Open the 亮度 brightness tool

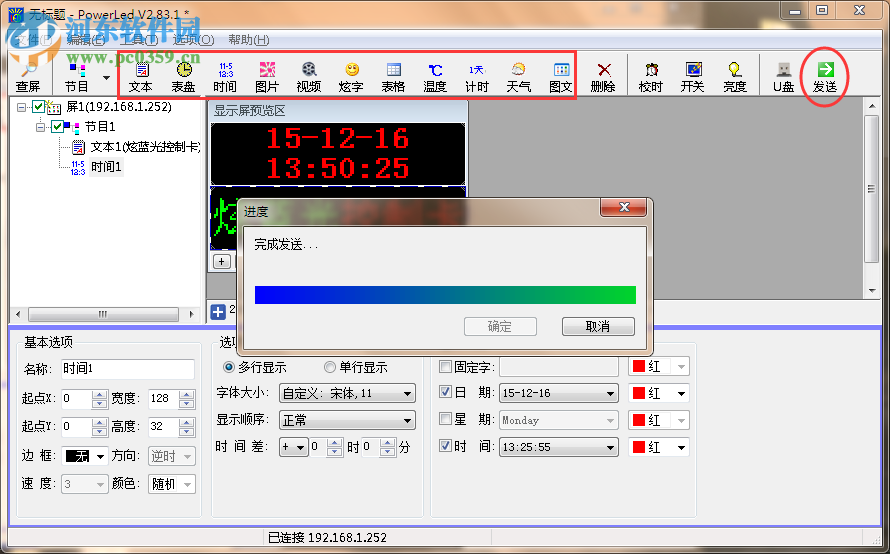tap(735, 77)
